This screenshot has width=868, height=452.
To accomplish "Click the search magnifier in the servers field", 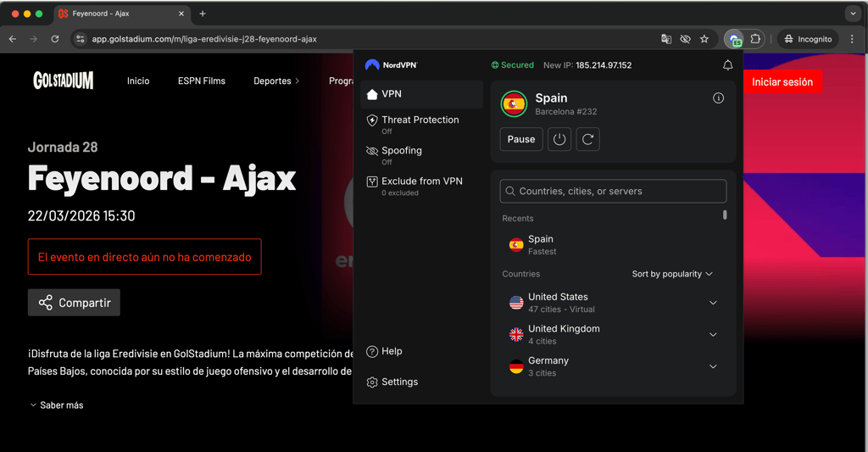I will click(510, 191).
